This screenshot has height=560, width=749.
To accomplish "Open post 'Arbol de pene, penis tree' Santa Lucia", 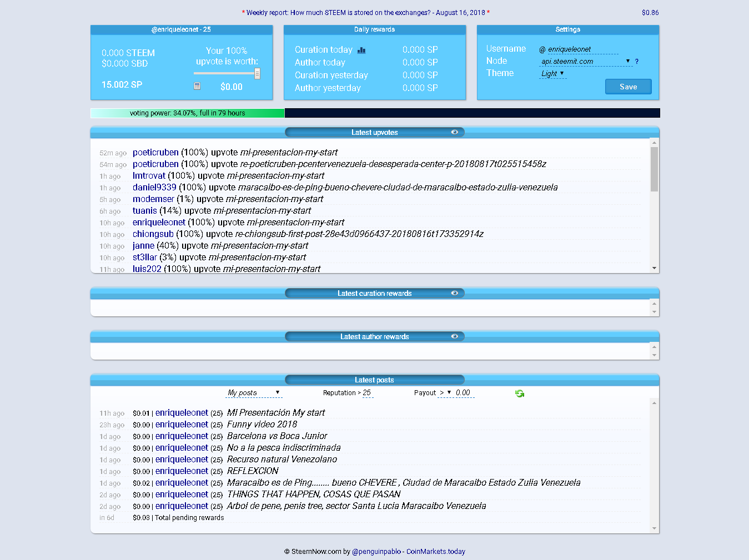I will (356, 506).
